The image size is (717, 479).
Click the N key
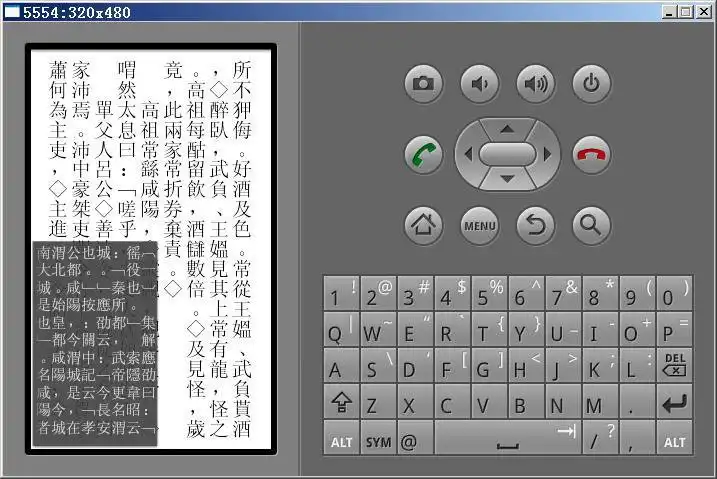coord(564,402)
